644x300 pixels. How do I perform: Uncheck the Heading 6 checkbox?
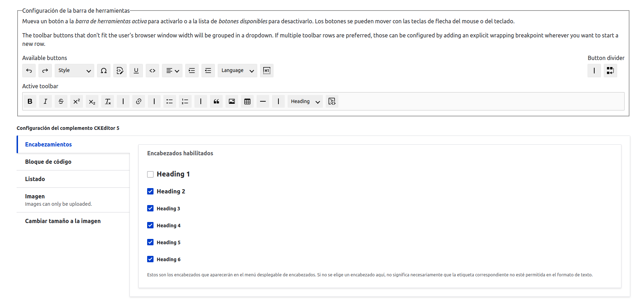coord(150,259)
